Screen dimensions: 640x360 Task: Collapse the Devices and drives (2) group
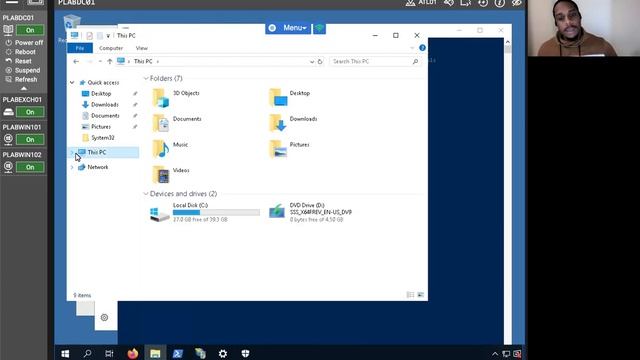pyautogui.click(x=146, y=193)
